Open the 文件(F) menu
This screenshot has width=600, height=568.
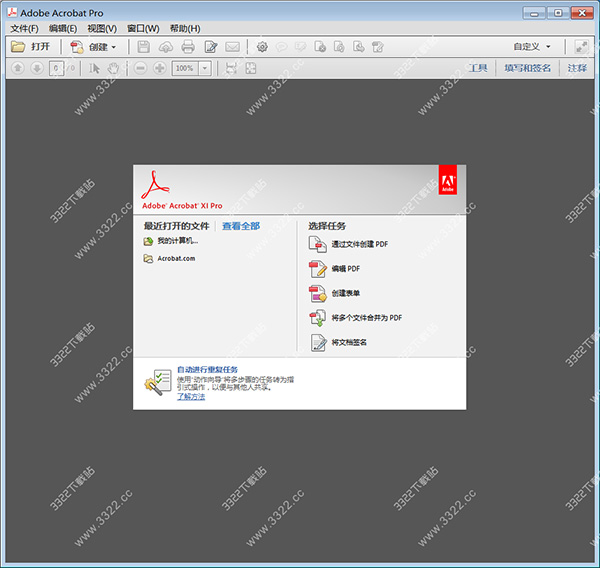click(x=24, y=29)
